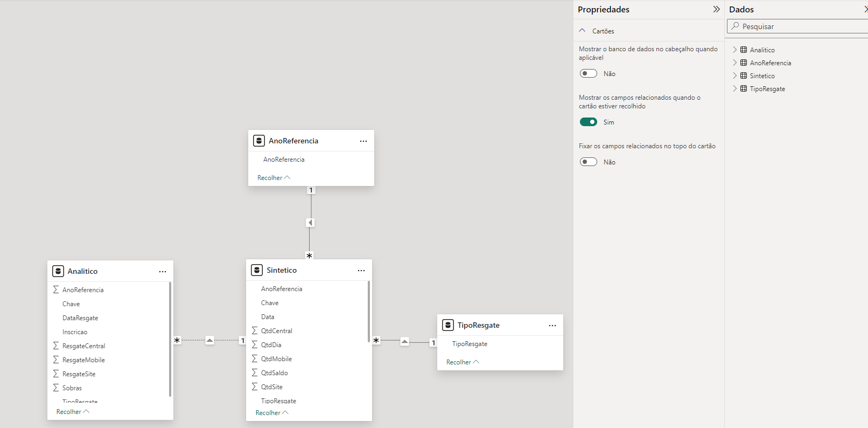Image resolution: width=868 pixels, height=428 pixels.
Task: Close the Dados pane
Action: pos(866,9)
